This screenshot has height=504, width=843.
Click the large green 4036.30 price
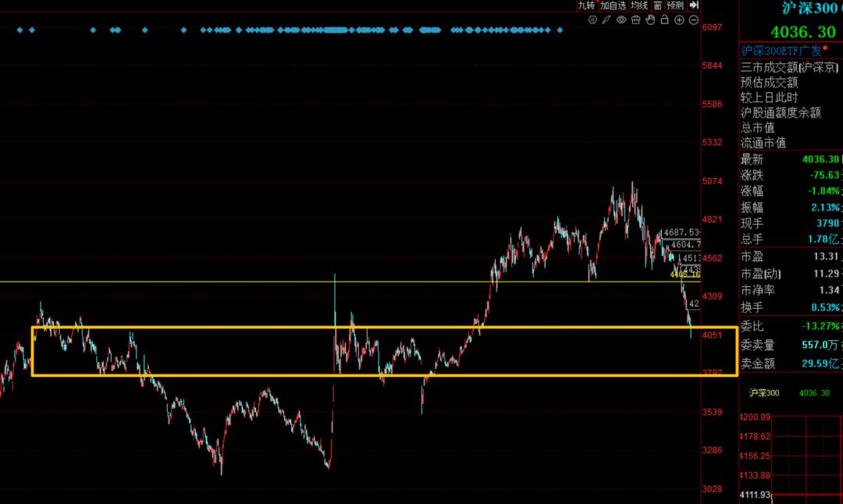803,32
